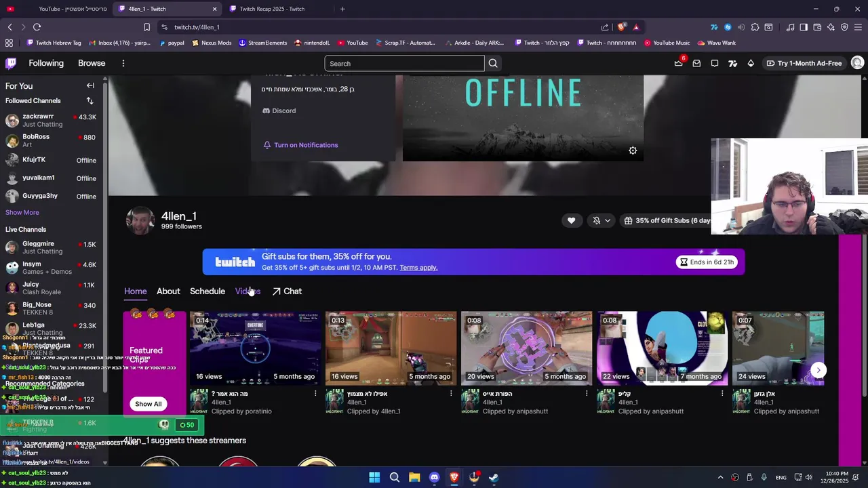The height and width of the screenshot is (488, 868).
Task: Open the BobRoss followed channel
Action: (x=52, y=140)
